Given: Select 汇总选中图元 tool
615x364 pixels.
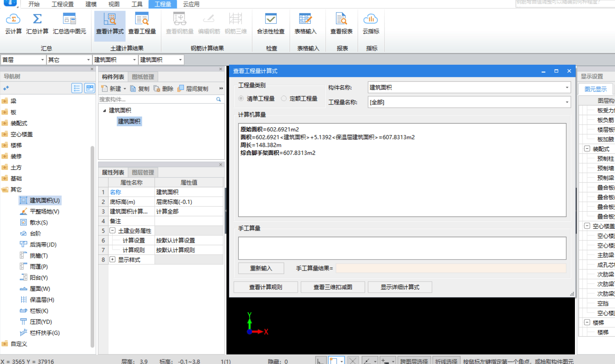Looking at the screenshot, I should (x=69, y=24).
